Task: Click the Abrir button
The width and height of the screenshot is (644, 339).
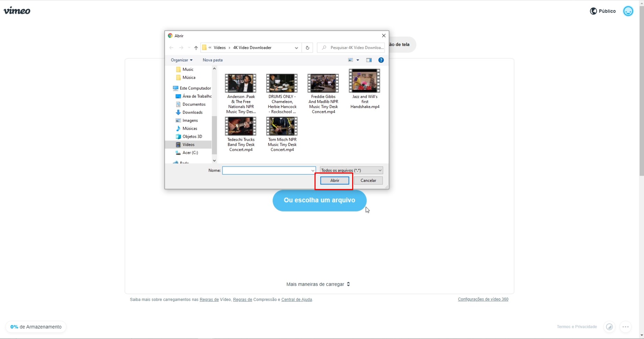Action: pyautogui.click(x=335, y=180)
